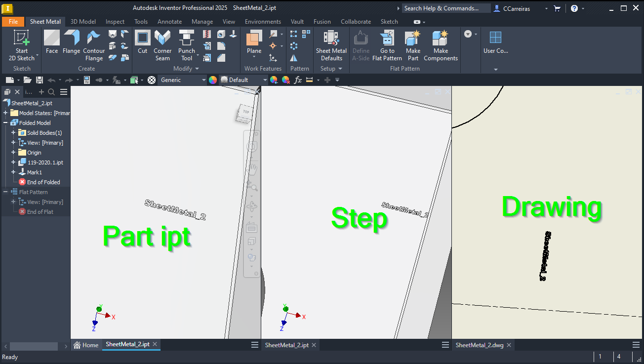Open the File menu
This screenshot has width=644, height=364.
(x=13, y=21)
